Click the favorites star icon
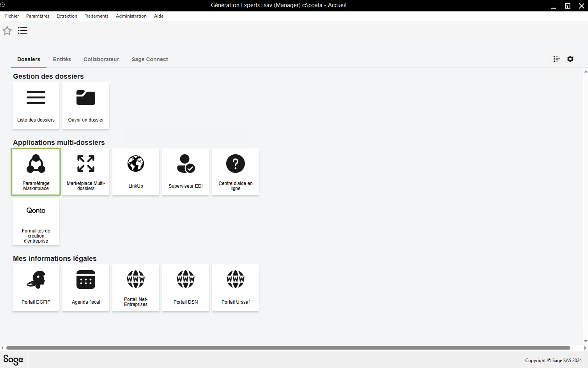This screenshot has height=368, width=588. coord(7,31)
